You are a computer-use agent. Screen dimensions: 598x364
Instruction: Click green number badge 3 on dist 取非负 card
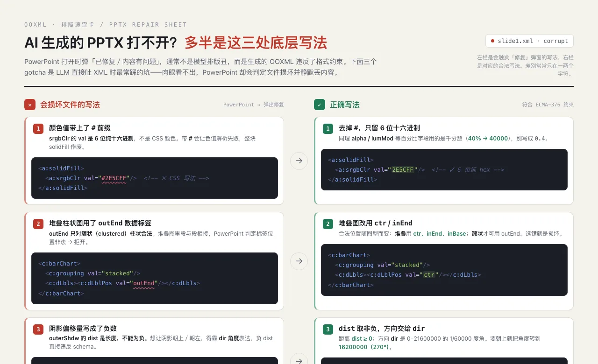328,329
